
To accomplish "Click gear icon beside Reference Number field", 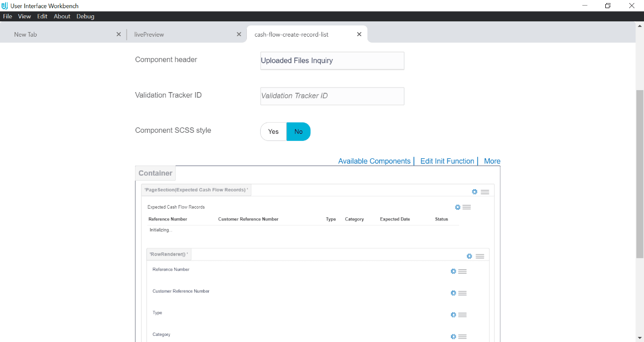I will click(453, 271).
